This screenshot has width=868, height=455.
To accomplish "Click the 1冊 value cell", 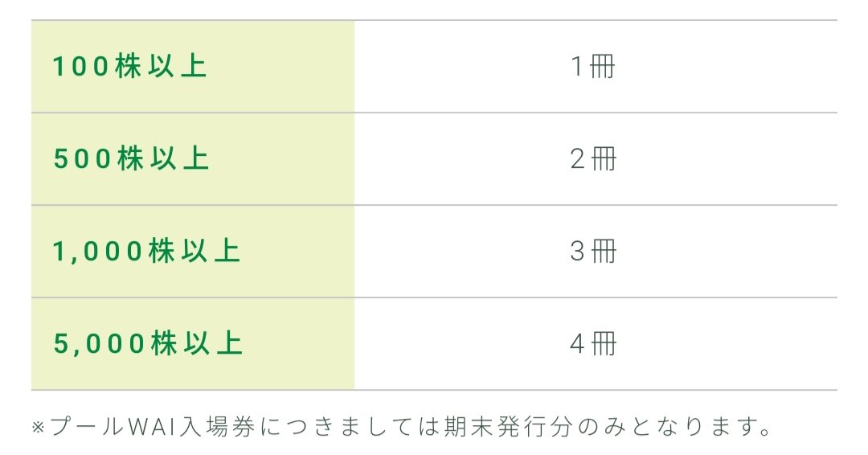I will coord(596,67).
